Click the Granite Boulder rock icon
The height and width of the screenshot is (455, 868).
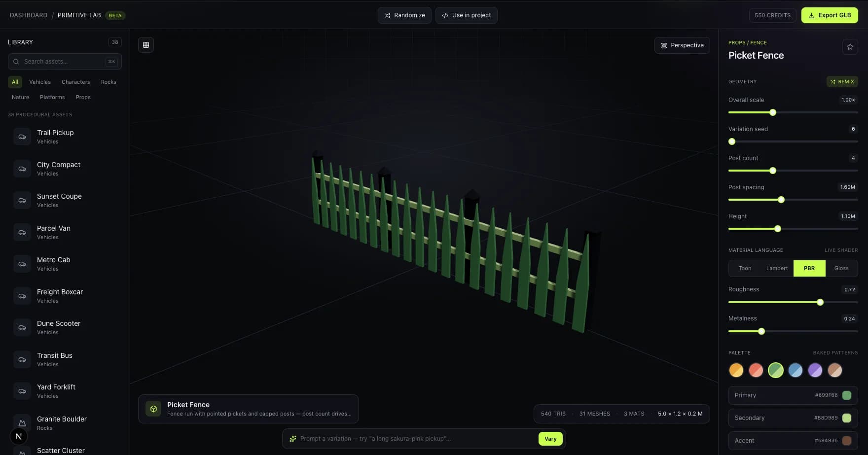click(x=22, y=423)
